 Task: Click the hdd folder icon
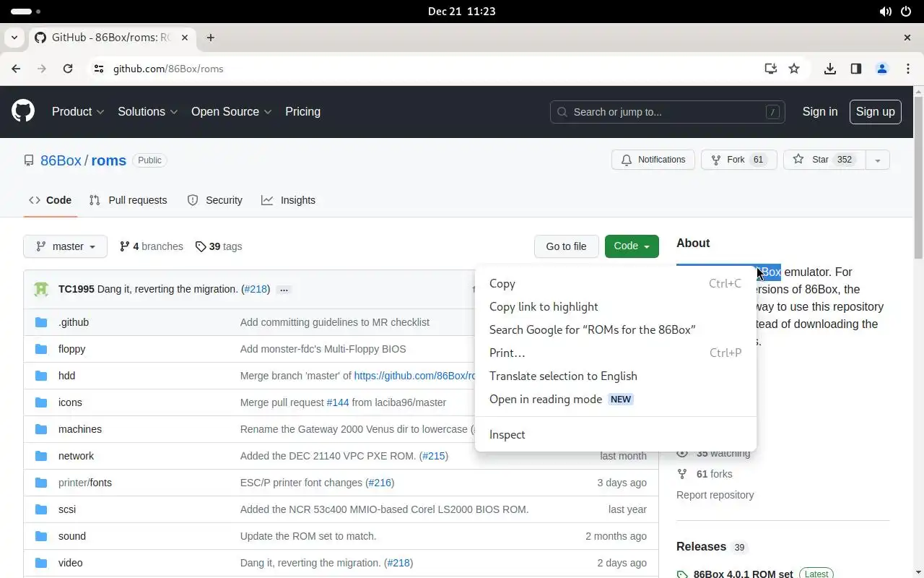(41, 376)
